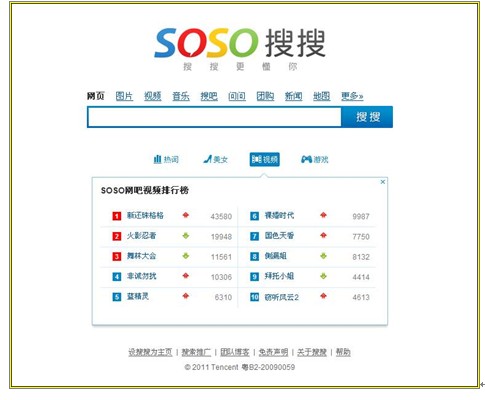Click the view count 9987
The image size is (485, 400).
coord(361,216)
